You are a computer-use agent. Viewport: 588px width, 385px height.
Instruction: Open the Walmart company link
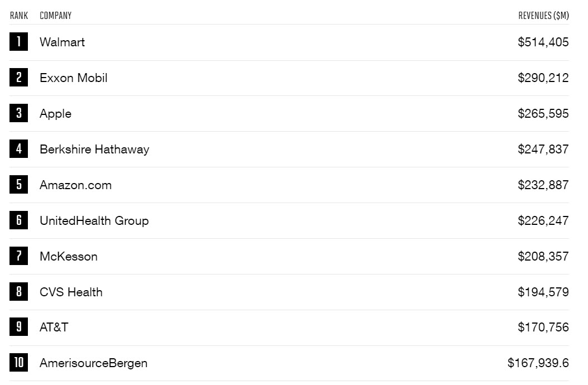[x=62, y=42]
